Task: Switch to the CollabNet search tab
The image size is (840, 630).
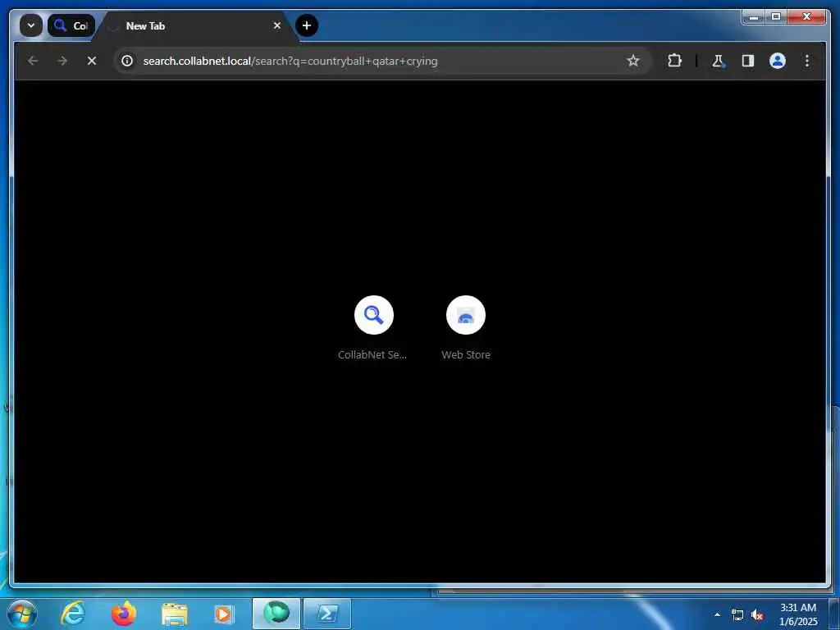Action: (71, 25)
